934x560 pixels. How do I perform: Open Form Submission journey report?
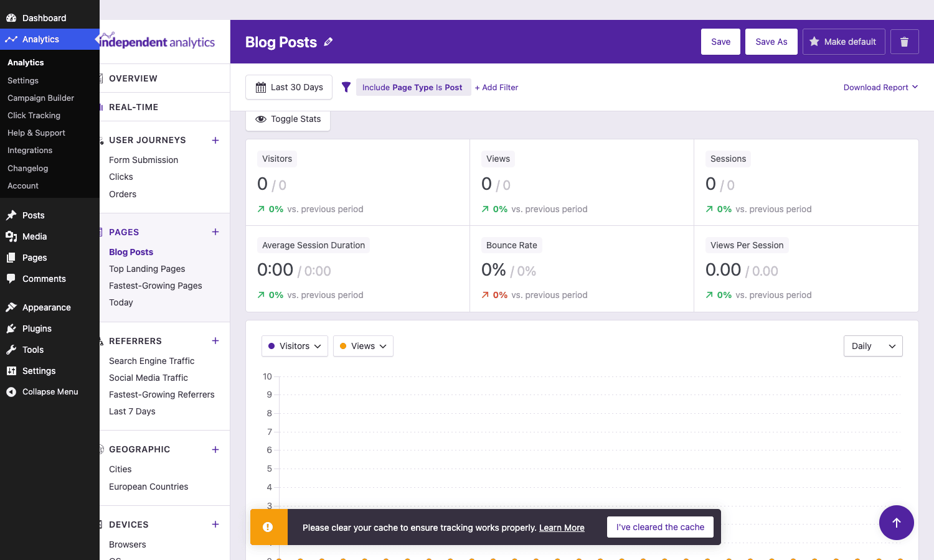(x=143, y=160)
